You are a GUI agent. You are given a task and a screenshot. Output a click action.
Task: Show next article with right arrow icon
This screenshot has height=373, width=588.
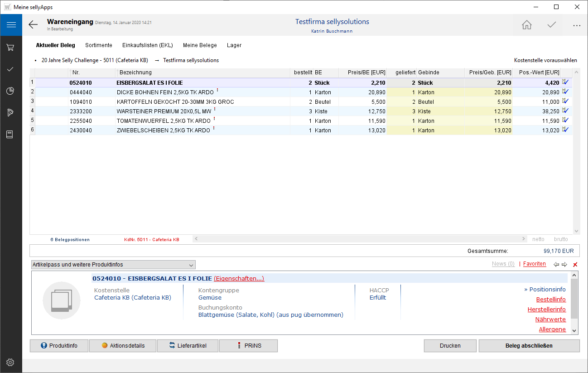tap(564, 265)
